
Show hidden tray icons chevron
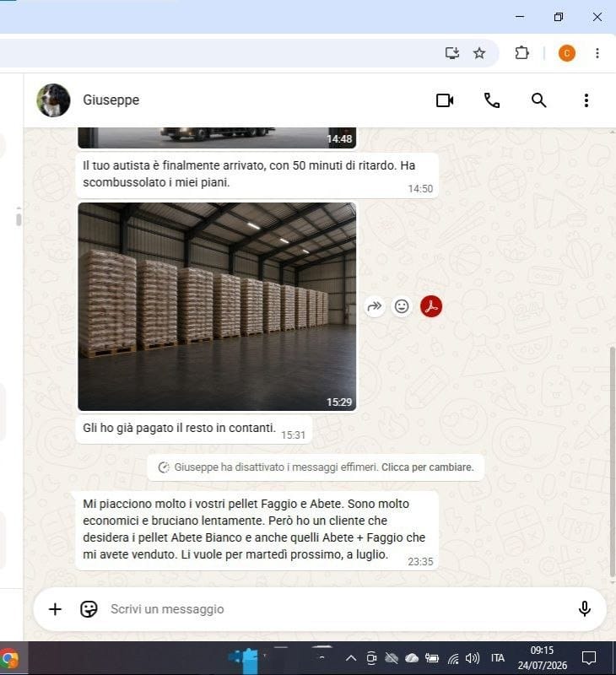click(x=351, y=658)
